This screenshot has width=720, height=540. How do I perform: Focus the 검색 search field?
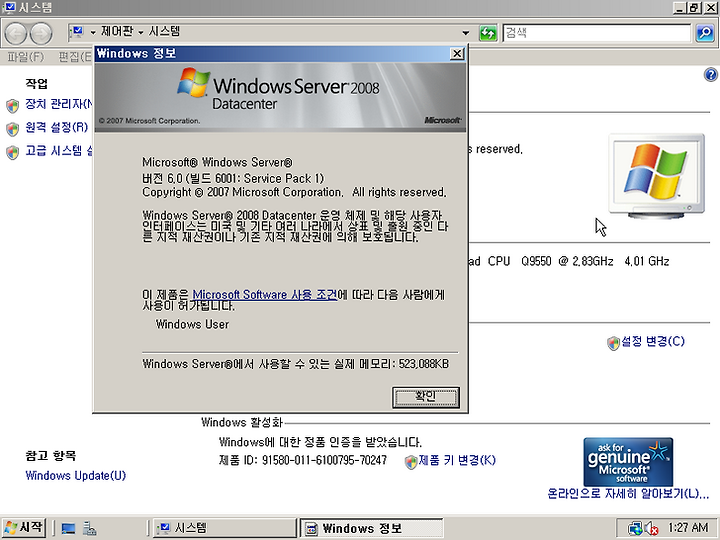click(x=596, y=33)
